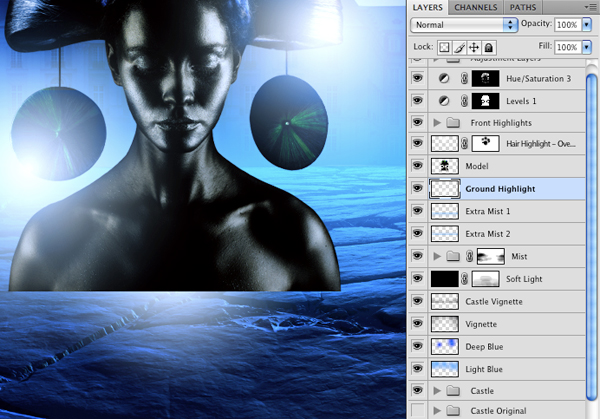The image size is (600, 419).
Task: Hide the Ground Highlight layer
Action: point(417,188)
